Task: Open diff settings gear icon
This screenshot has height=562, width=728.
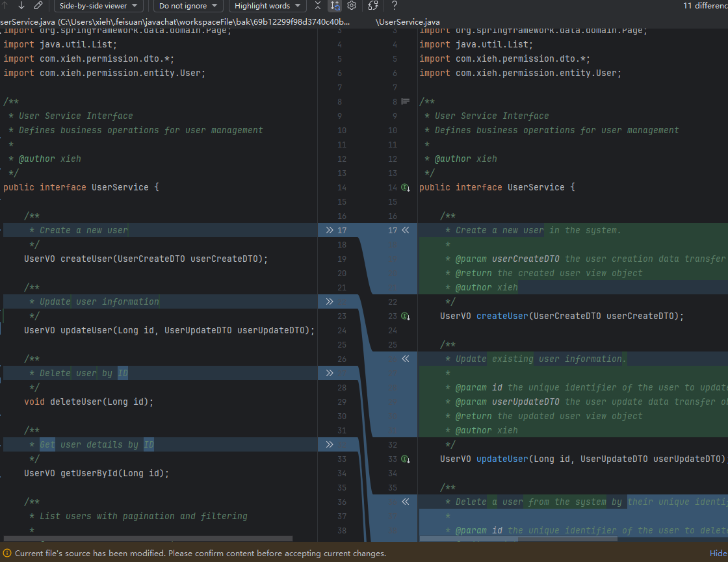Action: pyautogui.click(x=352, y=6)
